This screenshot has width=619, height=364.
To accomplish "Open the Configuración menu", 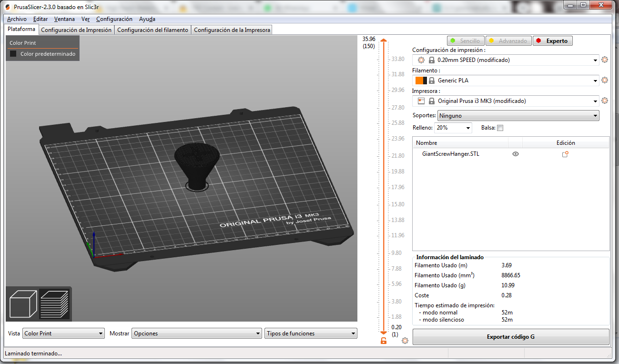I will point(114,19).
